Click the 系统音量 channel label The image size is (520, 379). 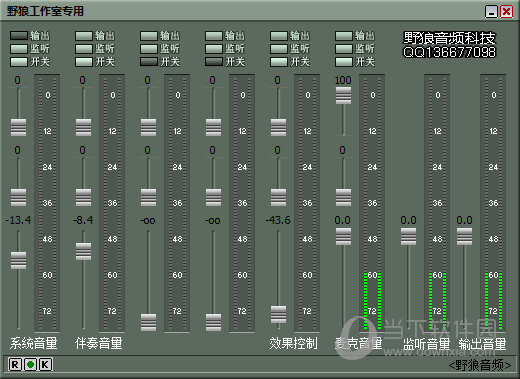34,343
